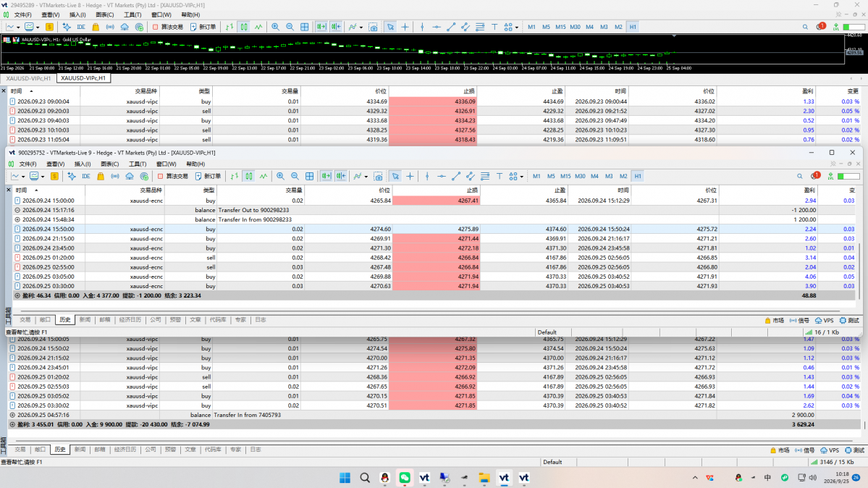Open Windows Start button on taskbar

coord(345,477)
